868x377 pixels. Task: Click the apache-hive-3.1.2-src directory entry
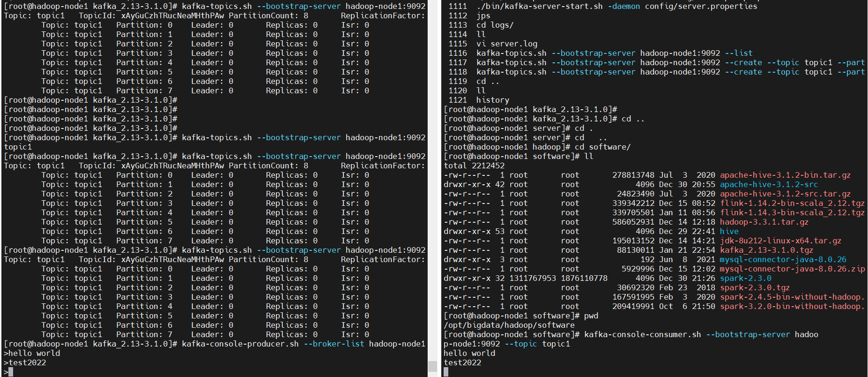[x=769, y=184]
